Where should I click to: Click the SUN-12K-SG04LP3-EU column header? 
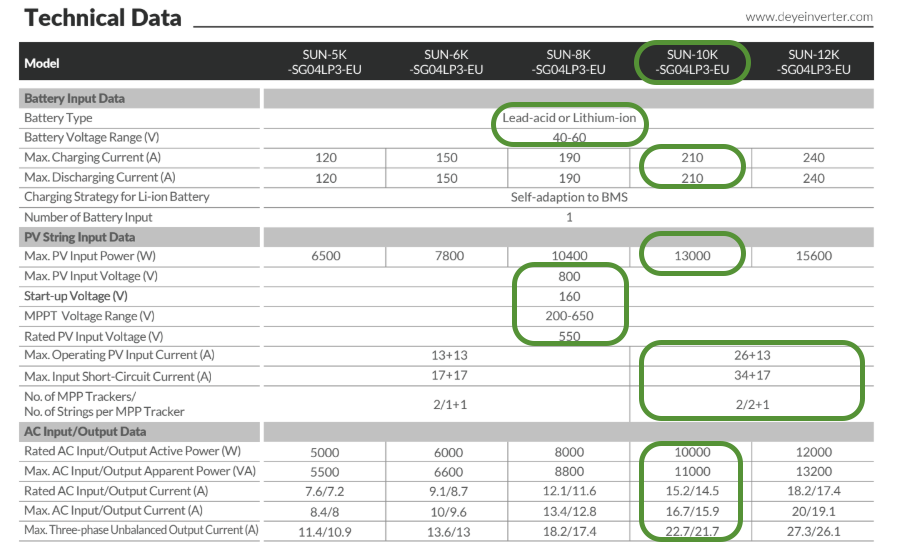click(813, 62)
